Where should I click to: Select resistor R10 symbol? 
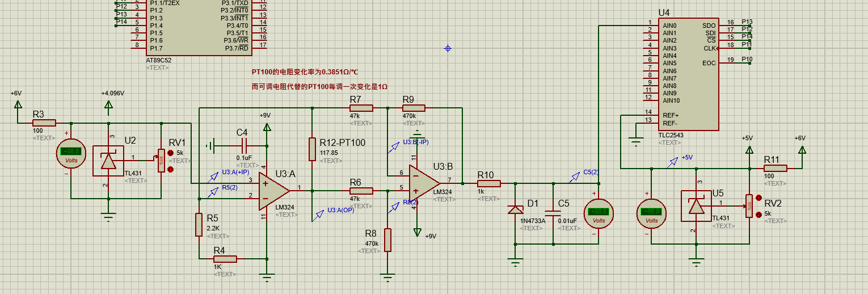click(488, 183)
